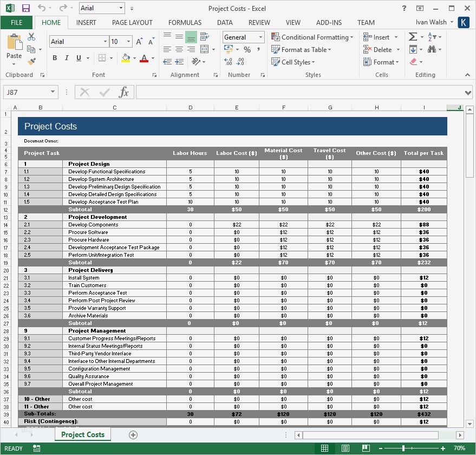Switch to Page Layout view button

pos(345,448)
